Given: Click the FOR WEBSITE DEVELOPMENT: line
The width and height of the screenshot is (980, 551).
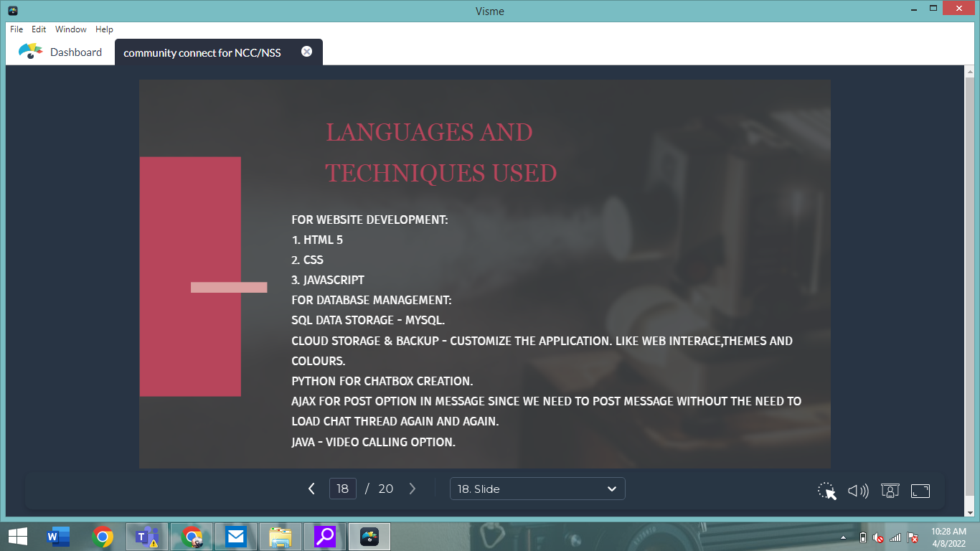Looking at the screenshot, I should [x=369, y=220].
